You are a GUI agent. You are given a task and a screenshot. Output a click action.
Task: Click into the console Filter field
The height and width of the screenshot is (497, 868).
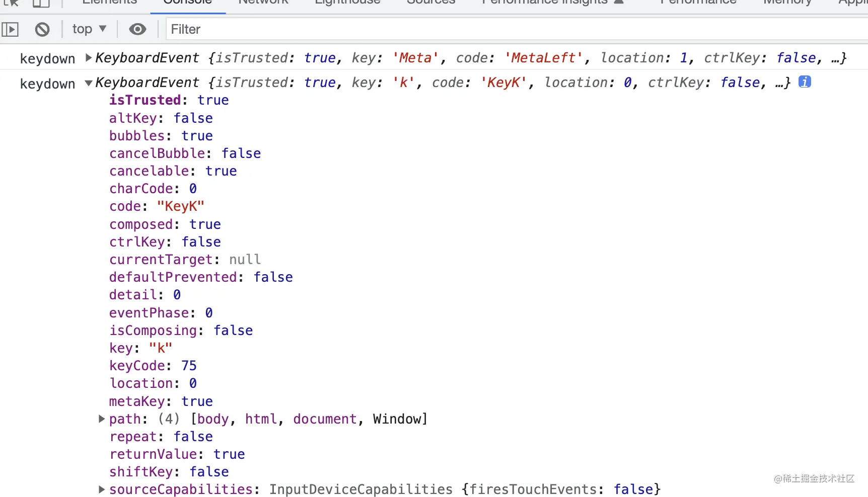517,29
